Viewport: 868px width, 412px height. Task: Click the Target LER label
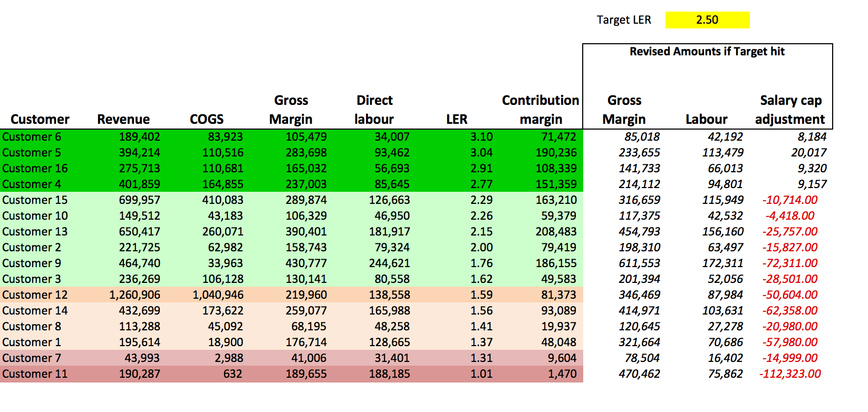click(624, 20)
